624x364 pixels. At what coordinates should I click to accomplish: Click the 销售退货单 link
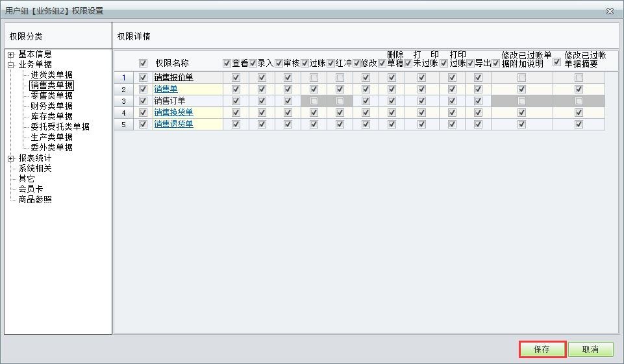[x=173, y=124]
